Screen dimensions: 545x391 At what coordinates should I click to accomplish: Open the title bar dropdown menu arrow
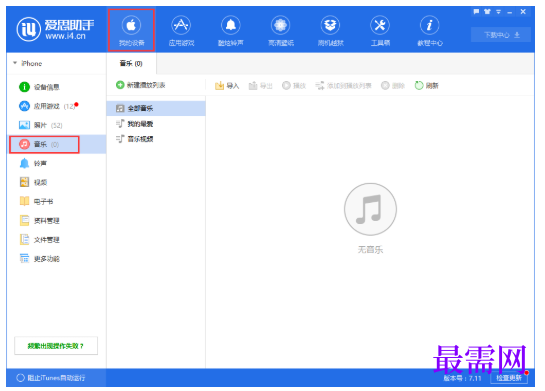(x=498, y=12)
